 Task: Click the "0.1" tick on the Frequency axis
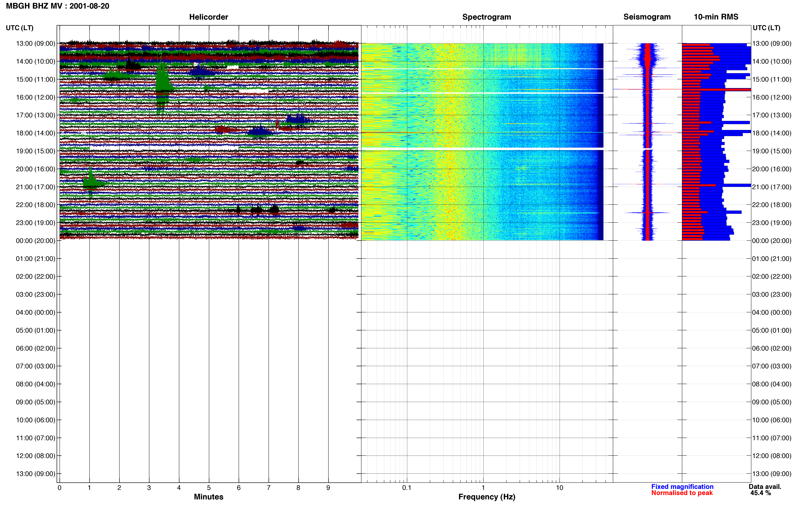[407, 487]
